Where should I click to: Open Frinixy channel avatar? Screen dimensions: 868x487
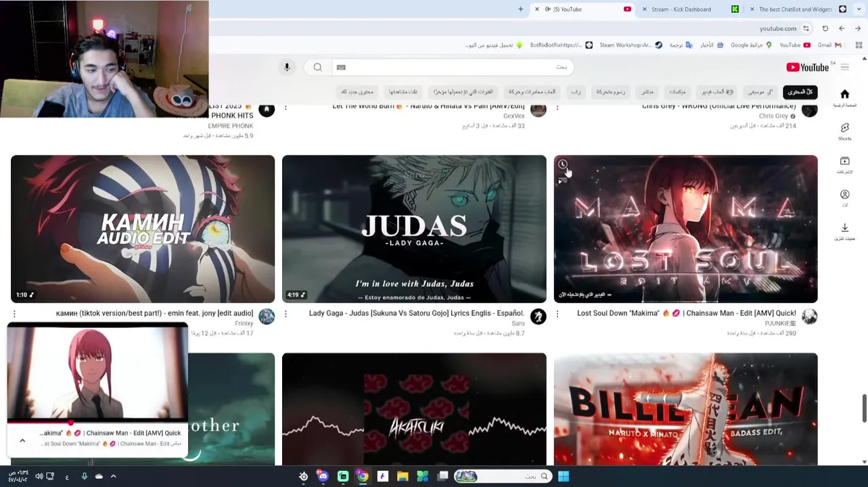tap(267, 317)
